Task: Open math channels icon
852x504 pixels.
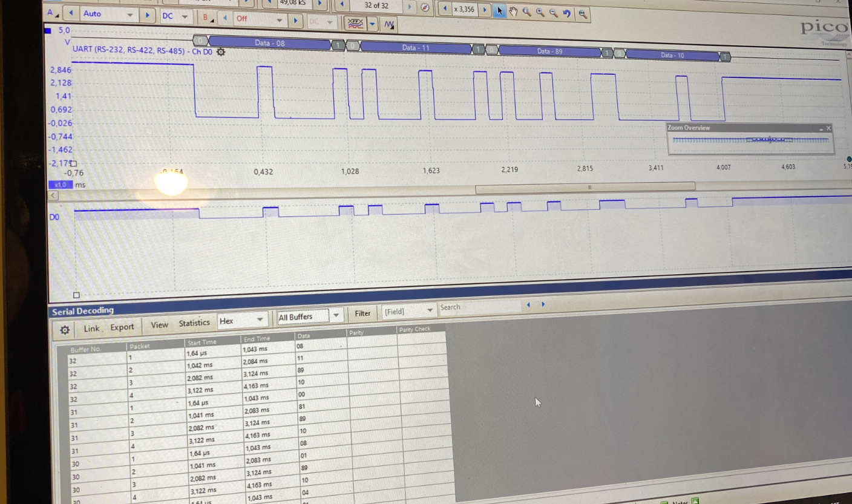Action: [389, 24]
